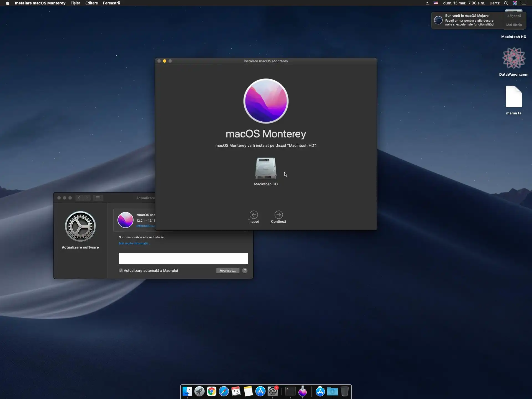Open Safari in the dock
532x399 pixels.
coord(224,391)
